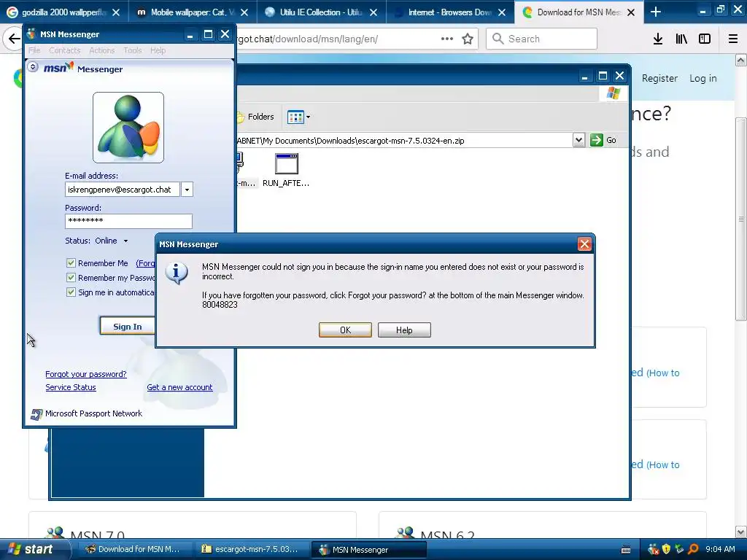The height and width of the screenshot is (560, 747).
Task: Open the Explorer address bar dropdown
Action: [578, 140]
